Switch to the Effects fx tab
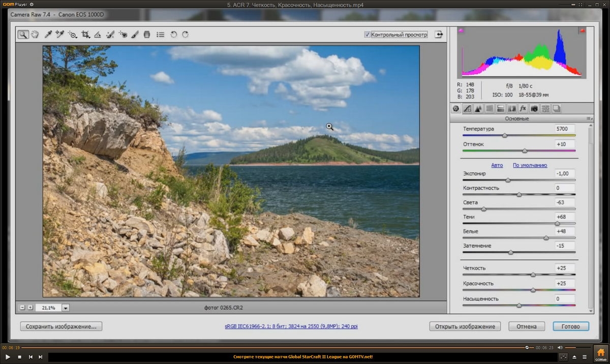 pyautogui.click(x=523, y=108)
